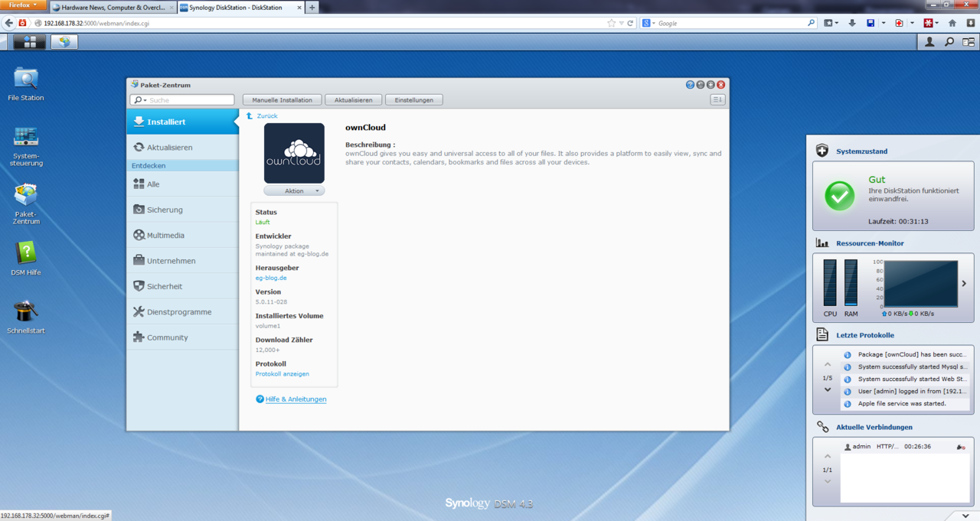Click the Manuelle Installation button
The height and width of the screenshot is (521, 980).
tap(282, 100)
